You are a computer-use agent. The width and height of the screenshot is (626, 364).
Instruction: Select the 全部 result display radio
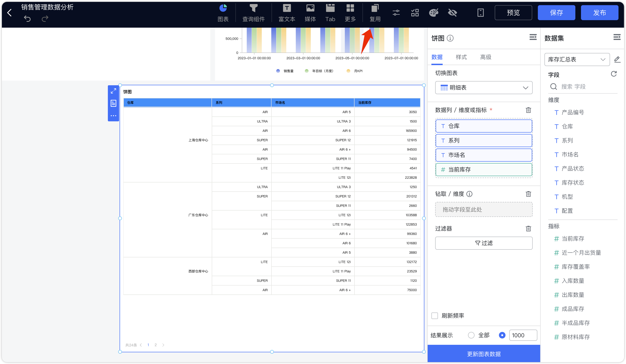click(471, 335)
